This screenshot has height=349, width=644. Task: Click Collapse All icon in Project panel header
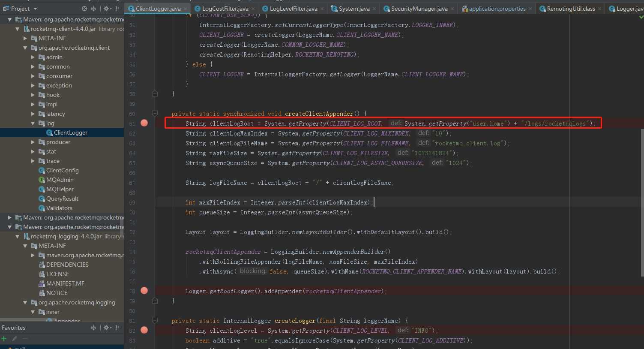coord(93,9)
